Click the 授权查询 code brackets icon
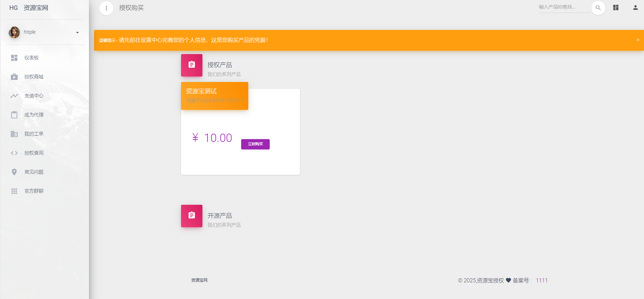Screen dimensions: 644x299 tap(14, 153)
